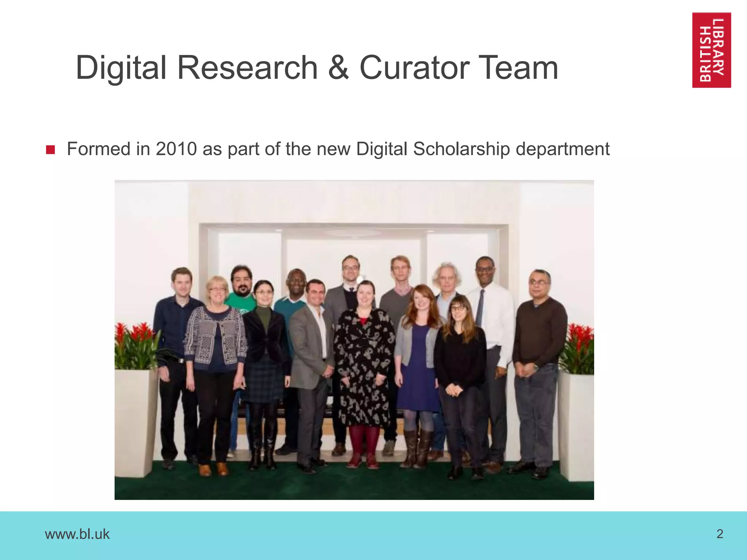Click the red square bullet marker
The image size is (747, 560).
pos(50,150)
